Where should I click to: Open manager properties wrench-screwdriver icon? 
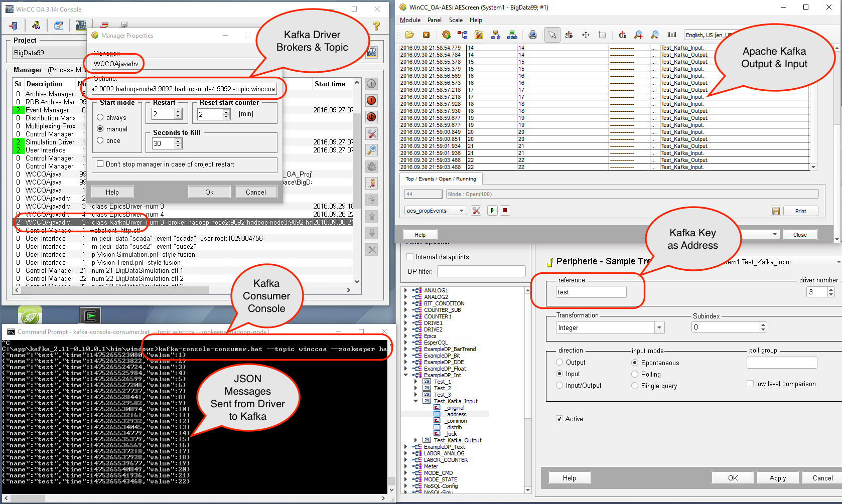pyautogui.click(x=371, y=133)
